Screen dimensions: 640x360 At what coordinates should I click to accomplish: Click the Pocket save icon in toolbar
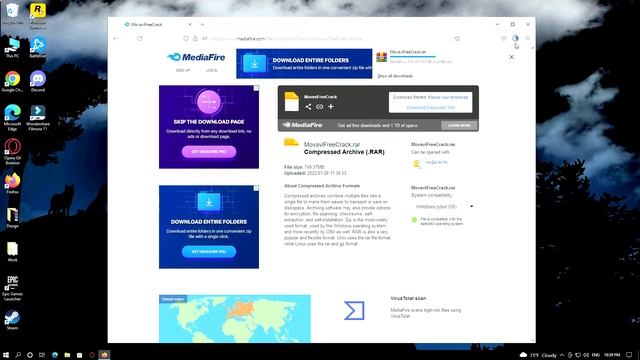pyautogui.click(x=503, y=38)
